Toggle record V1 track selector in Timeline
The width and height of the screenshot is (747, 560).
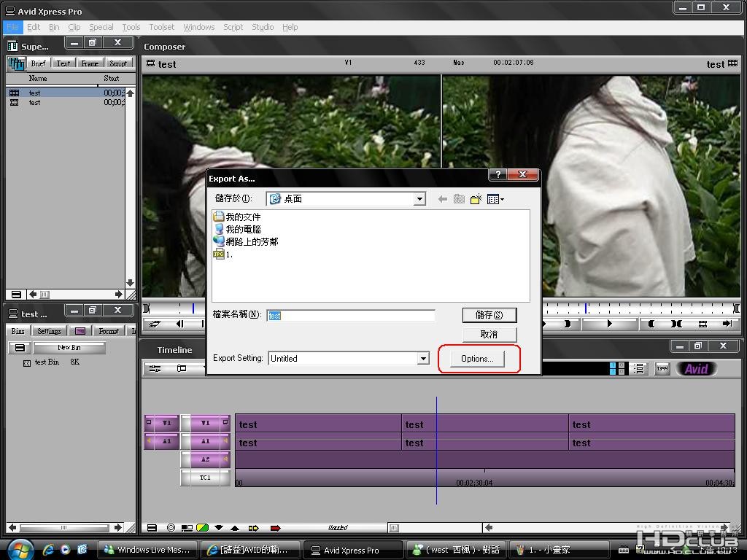point(205,423)
